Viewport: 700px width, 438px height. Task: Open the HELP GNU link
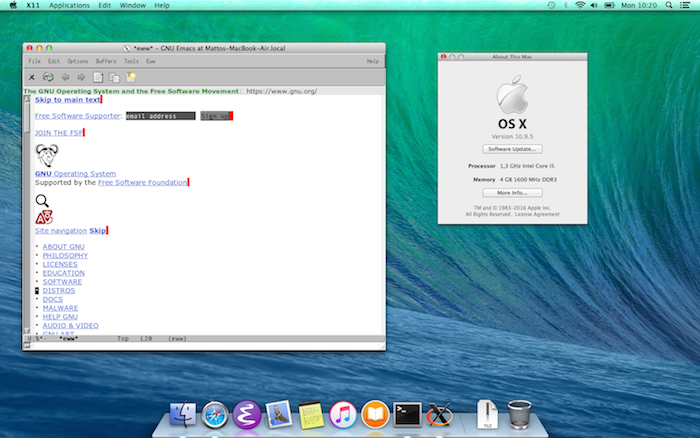(60, 317)
